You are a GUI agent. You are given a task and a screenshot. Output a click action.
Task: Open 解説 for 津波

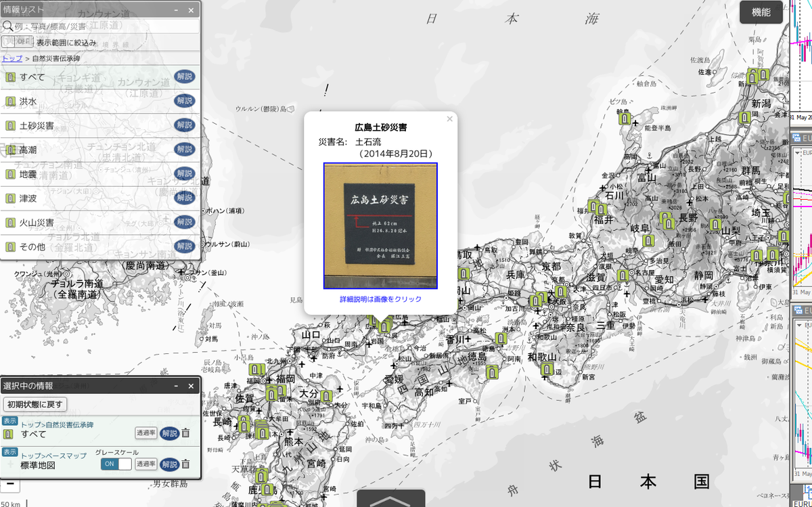(x=184, y=198)
